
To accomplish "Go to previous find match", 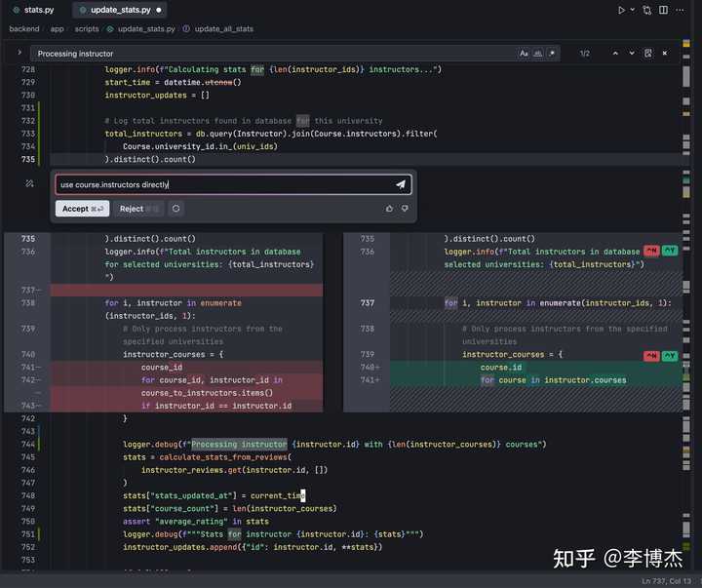I will tap(615, 54).
